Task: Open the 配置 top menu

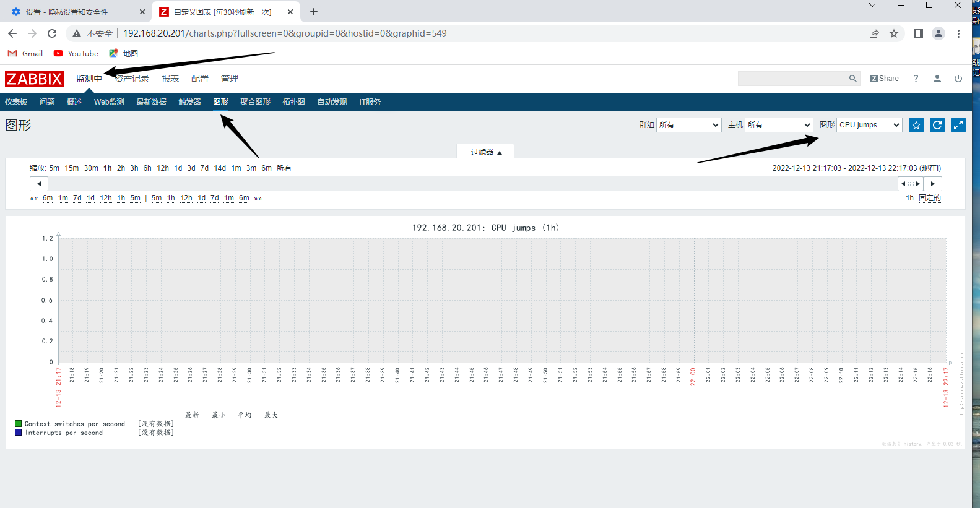Action: click(200, 79)
